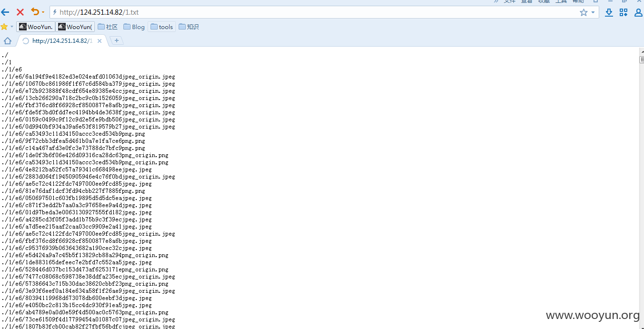Stop page loading with red X
Screen dimensions: 644x329
point(20,12)
